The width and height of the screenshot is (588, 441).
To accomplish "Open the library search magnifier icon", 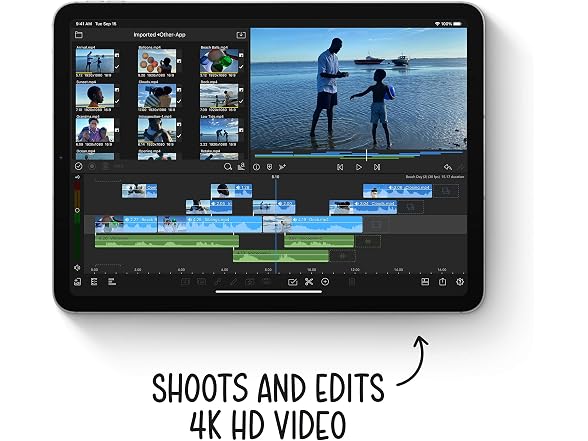I will click(228, 167).
